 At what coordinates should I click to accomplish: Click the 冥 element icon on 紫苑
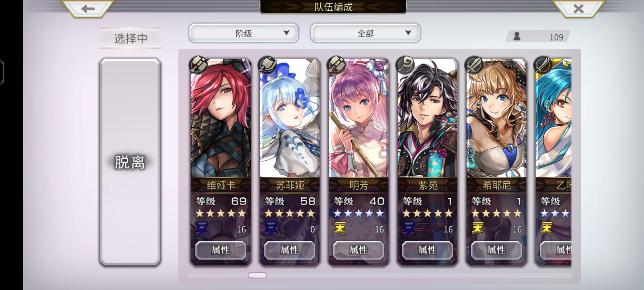coord(408,228)
